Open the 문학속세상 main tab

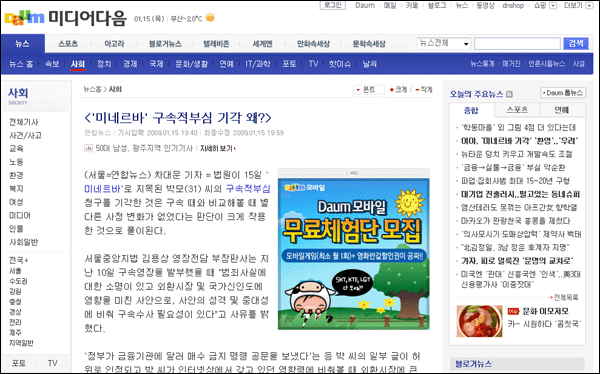pos(369,44)
